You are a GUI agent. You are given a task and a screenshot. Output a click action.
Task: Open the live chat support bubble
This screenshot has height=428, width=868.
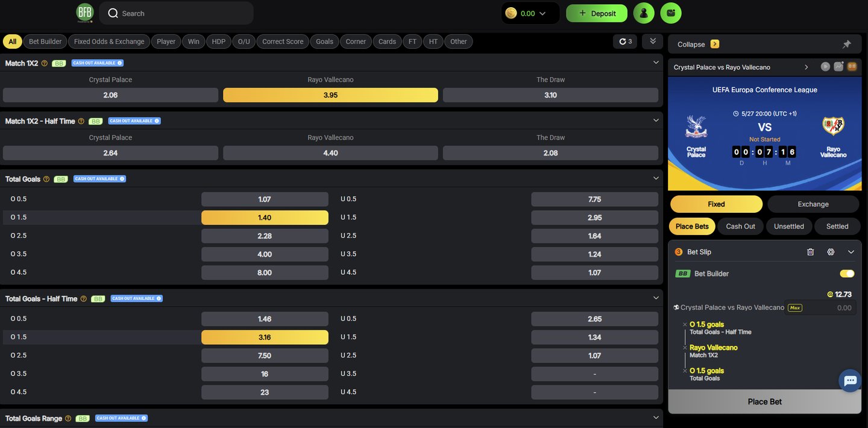pyautogui.click(x=851, y=380)
